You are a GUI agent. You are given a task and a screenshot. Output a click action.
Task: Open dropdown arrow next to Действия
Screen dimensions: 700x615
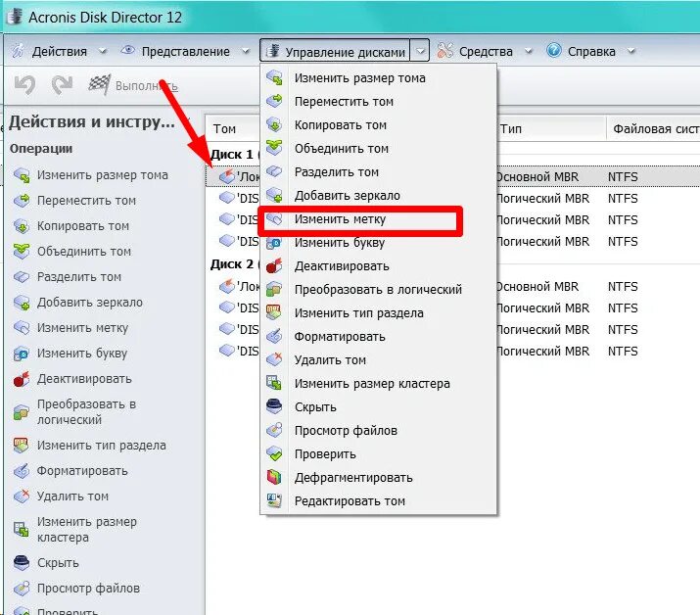[102, 51]
